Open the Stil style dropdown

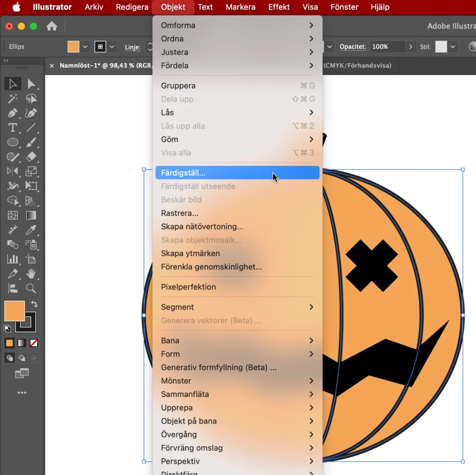[x=453, y=47]
